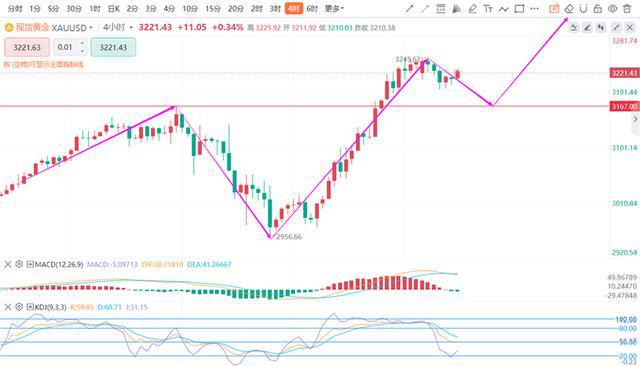Select the zigzag wave line tool
The width and height of the screenshot is (640, 366).
pos(503,9)
